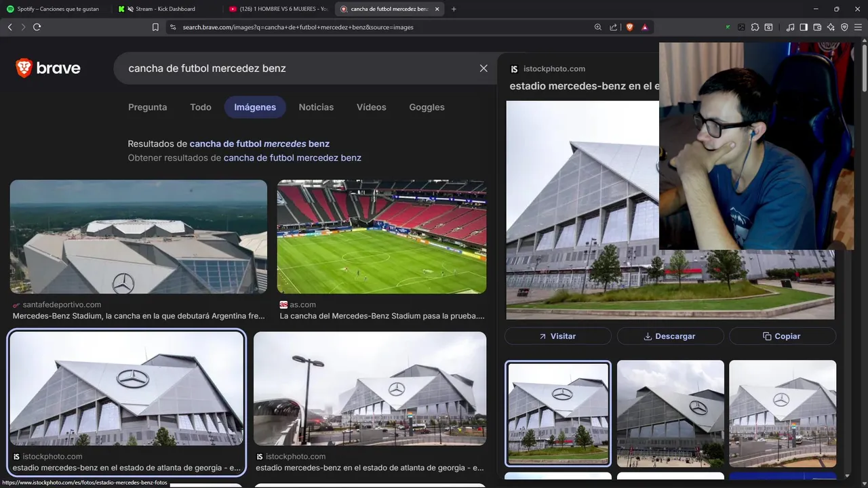Open the image extension icon in toolbar

tap(741, 27)
